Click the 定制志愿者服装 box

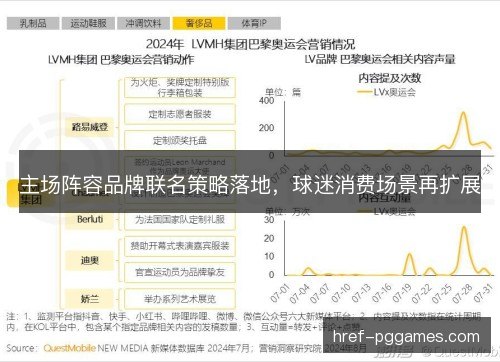point(180,114)
